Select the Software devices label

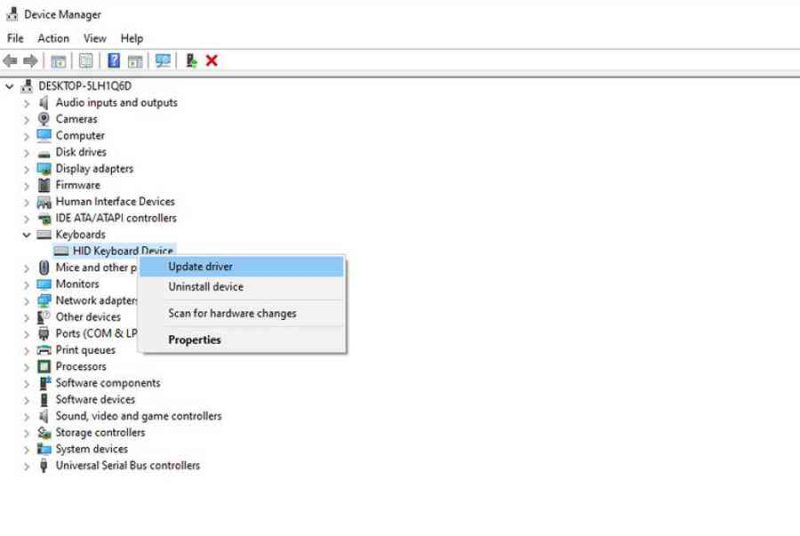pyautogui.click(x=95, y=399)
